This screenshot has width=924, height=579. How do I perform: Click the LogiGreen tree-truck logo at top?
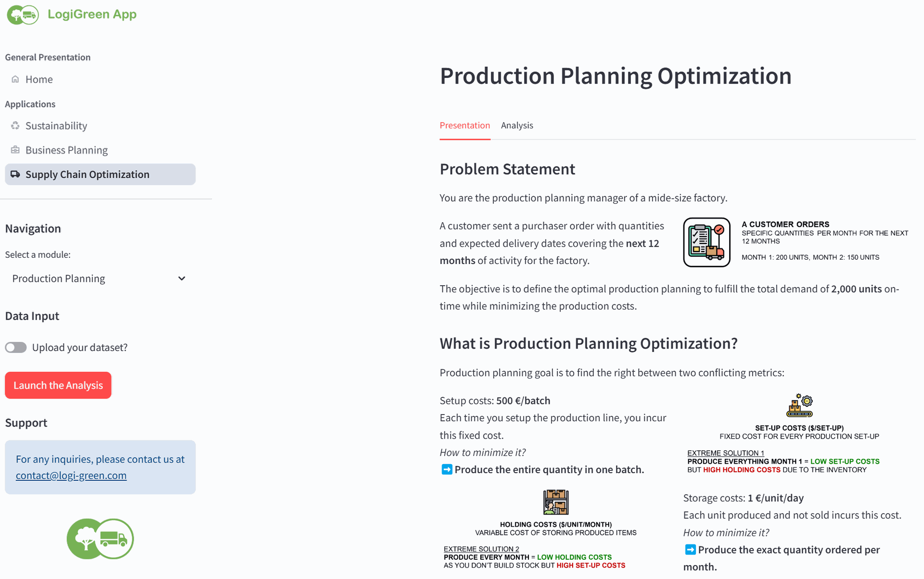pyautogui.click(x=23, y=15)
